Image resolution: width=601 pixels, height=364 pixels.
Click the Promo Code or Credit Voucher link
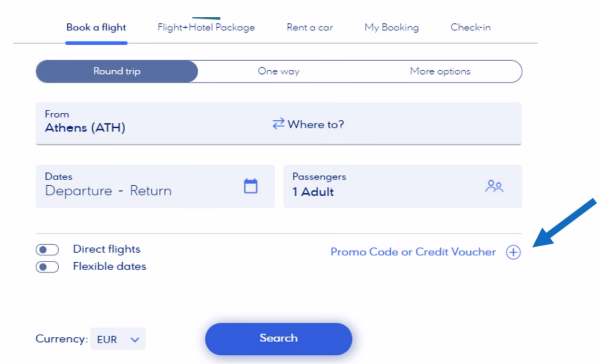413,252
